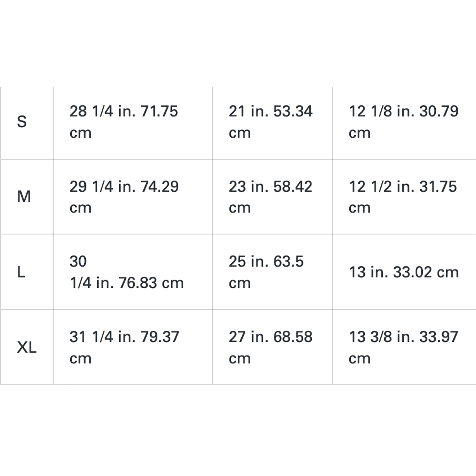Click the 68.58 measurement in the XL row
The height and width of the screenshot is (476, 476).
(x=293, y=337)
